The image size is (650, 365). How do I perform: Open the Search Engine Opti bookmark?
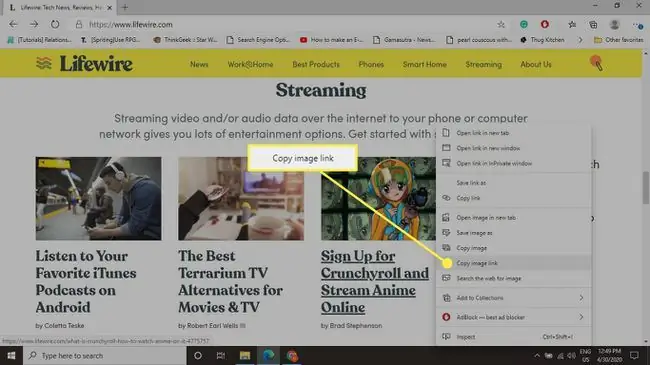point(258,40)
